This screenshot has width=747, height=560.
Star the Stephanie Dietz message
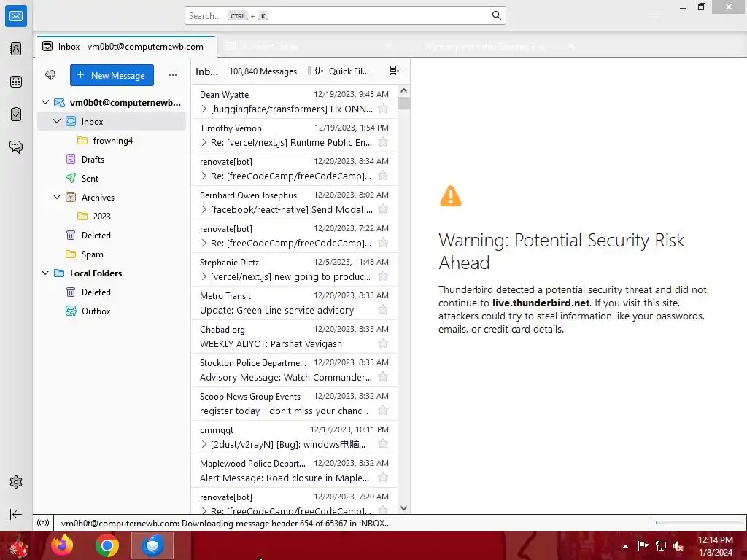(382, 276)
